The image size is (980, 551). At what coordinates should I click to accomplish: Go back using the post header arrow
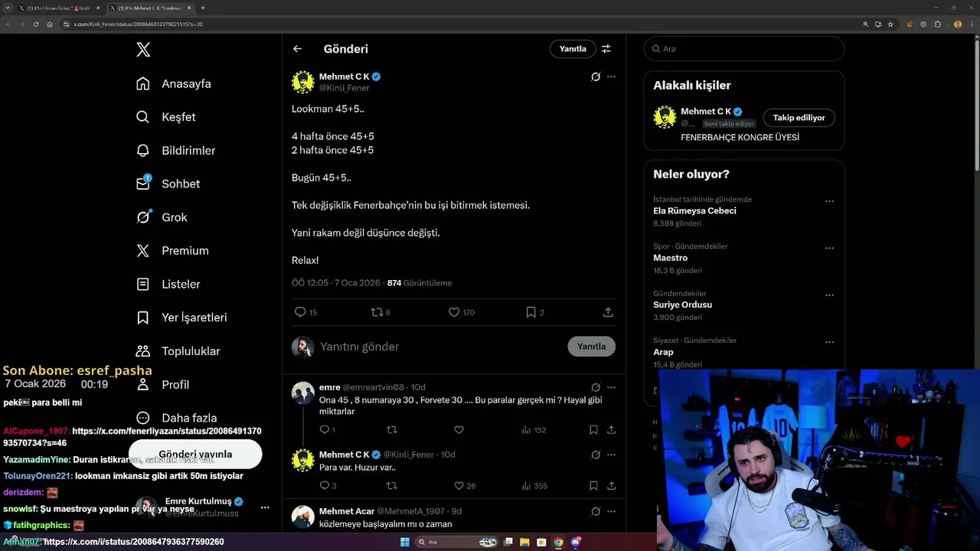coord(298,49)
